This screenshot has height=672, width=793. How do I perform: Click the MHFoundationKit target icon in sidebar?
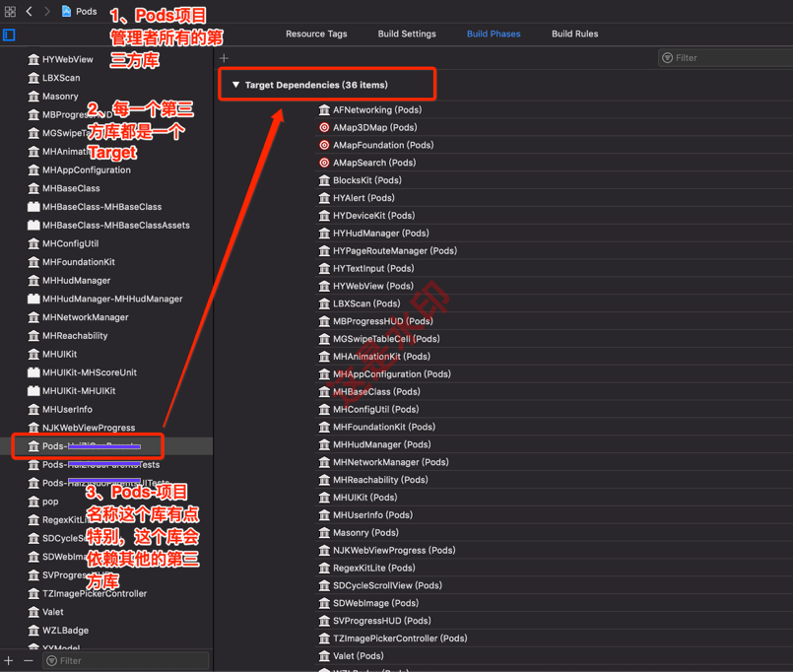click(33, 262)
